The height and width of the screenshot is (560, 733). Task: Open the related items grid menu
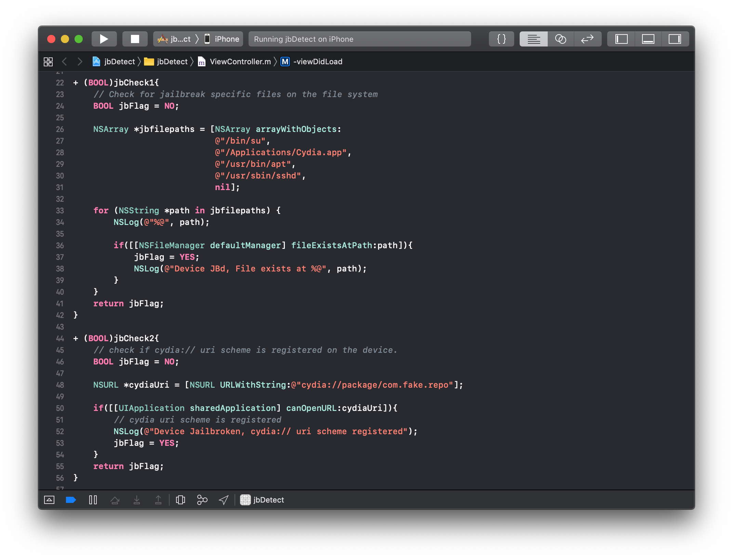coord(48,62)
